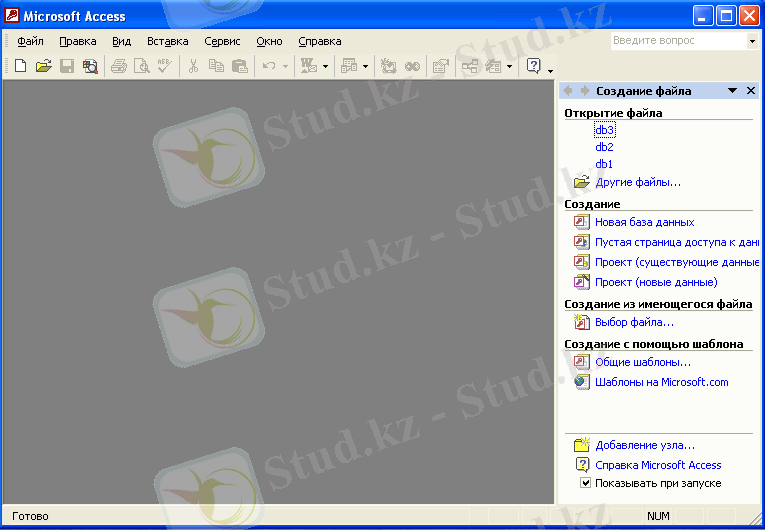Open the 'Введите вопрос' dropdown arrow

752,41
